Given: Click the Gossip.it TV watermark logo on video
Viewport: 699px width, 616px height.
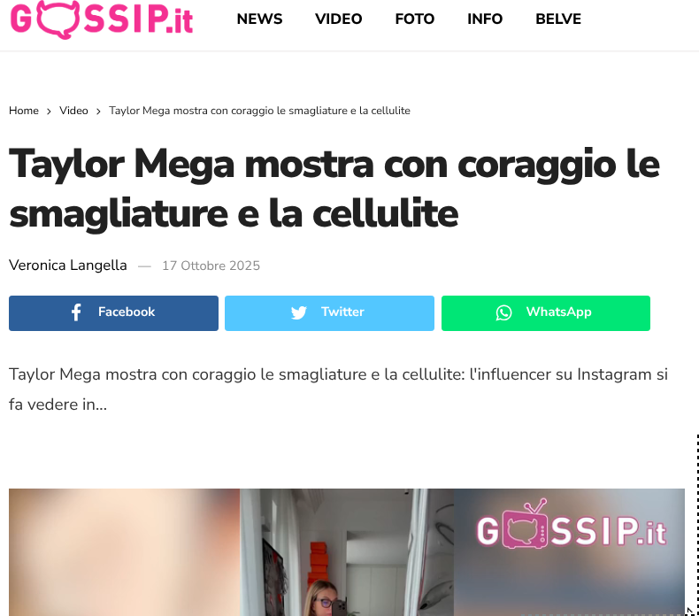Looking at the screenshot, I should [572, 525].
